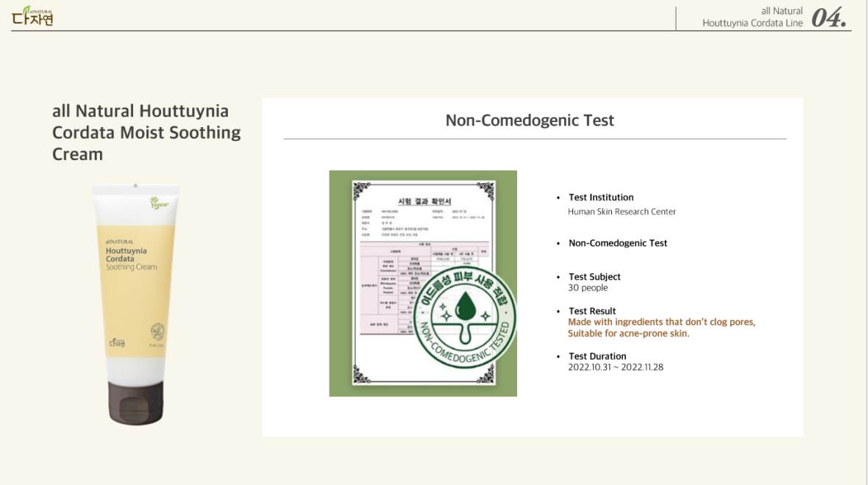868x485 pixels.
Task: Click the 'Non-Comedogenic Test' bullet item
Action: [x=618, y=243]
